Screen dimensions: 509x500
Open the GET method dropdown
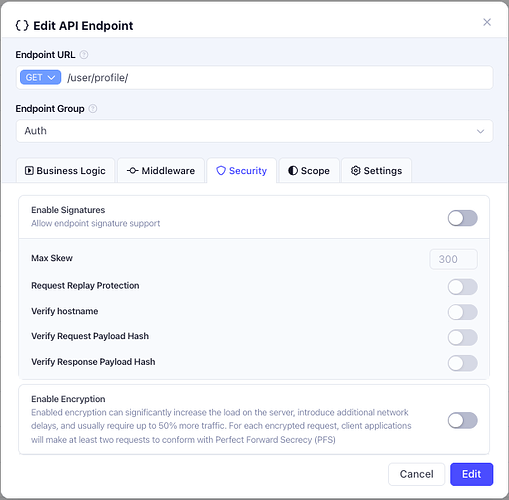tap(40, 77)
